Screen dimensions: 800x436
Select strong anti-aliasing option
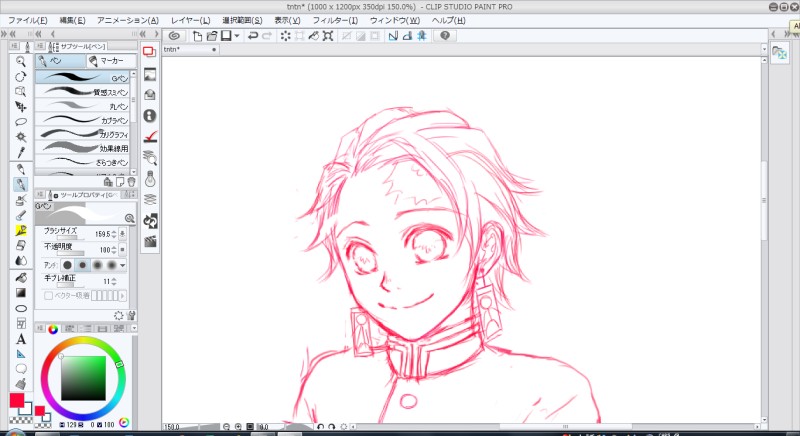111,265
